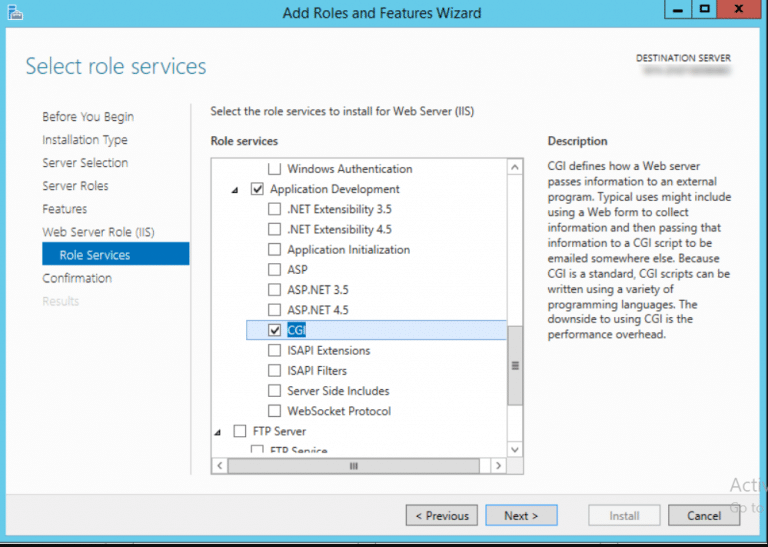Select the Application Initialization label
768x547 pixels.
tap(348, 249)
